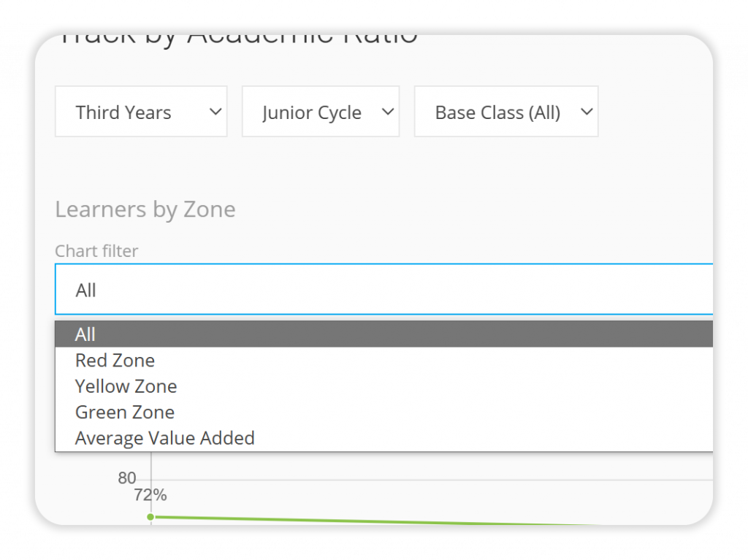
Task: Click the 72% percentage label
Action: (x=149, y=494)
